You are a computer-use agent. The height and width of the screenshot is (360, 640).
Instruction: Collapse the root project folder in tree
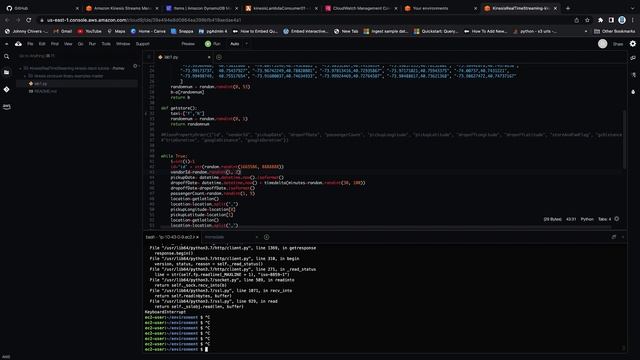(20, 68)
